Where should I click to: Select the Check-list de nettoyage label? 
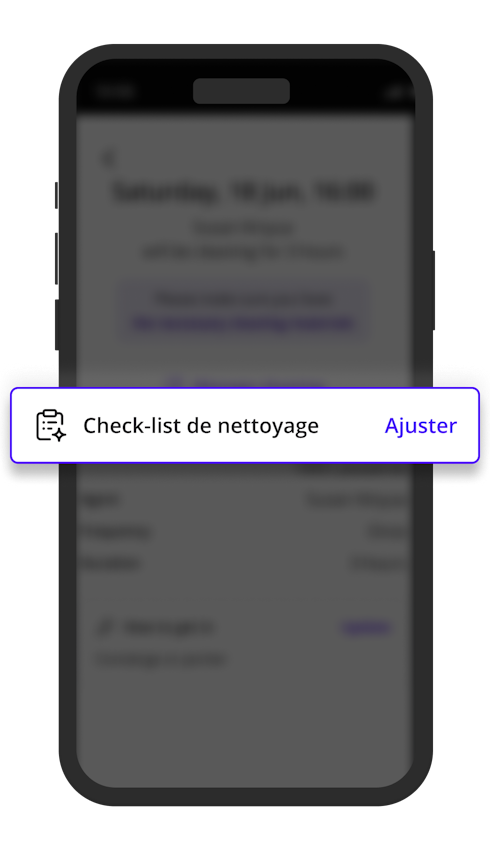pos(201,426)
